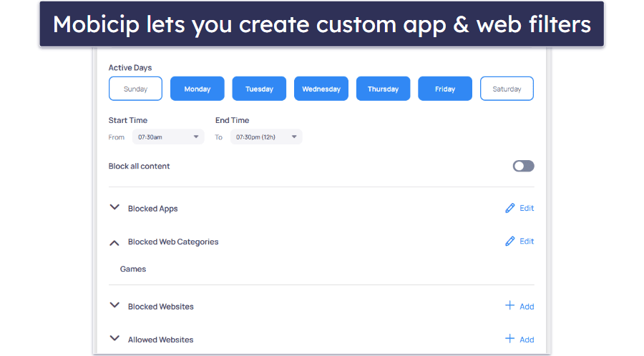The width and height of the screenshot is (644, 356).
Task: Deselect Thursday from active days
Action: (383, 89)
